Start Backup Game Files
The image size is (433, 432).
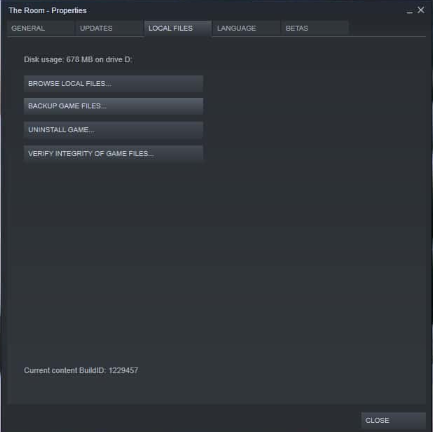coord(113,106)
